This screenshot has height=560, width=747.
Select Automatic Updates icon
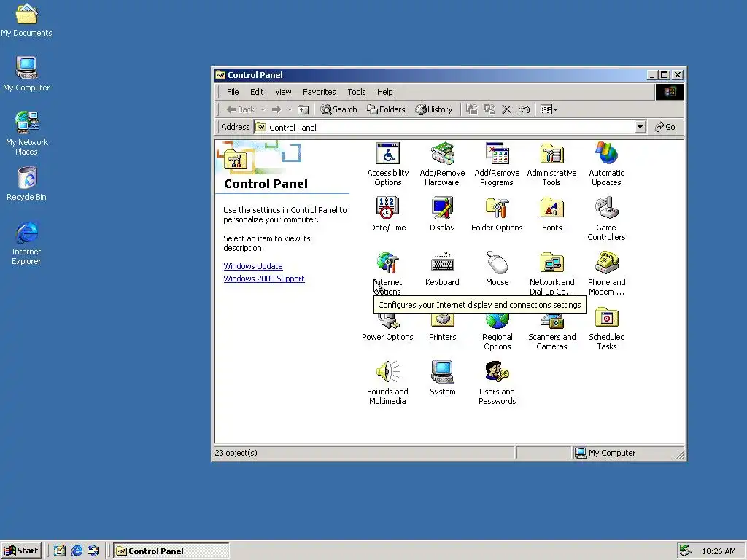(606, 164)
